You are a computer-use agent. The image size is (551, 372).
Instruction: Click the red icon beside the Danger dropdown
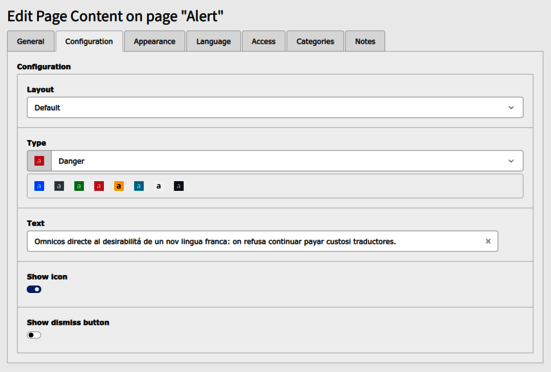click(39, 161)
